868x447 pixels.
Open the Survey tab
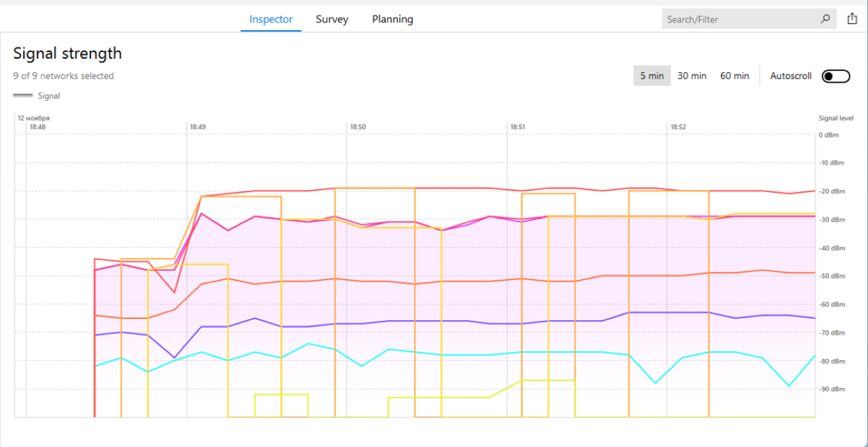click(332, 19)
